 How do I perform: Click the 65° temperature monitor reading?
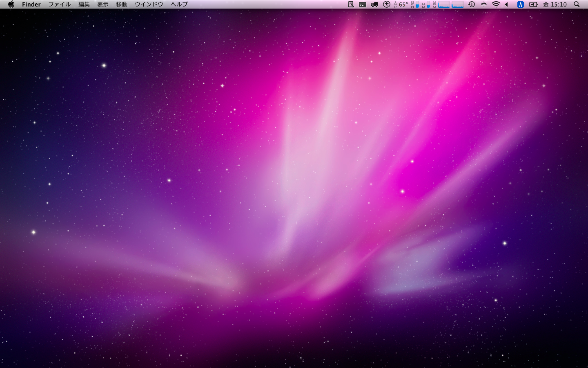pos(401,4)
